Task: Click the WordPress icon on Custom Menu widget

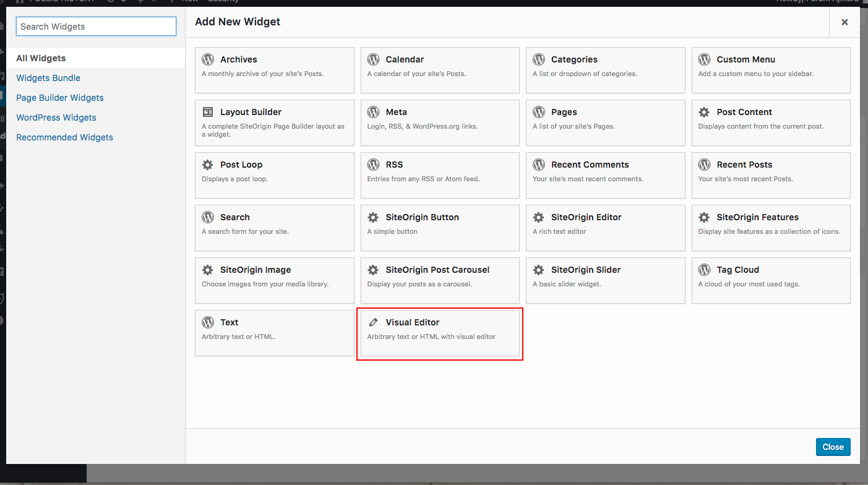Action: (704, 59)
